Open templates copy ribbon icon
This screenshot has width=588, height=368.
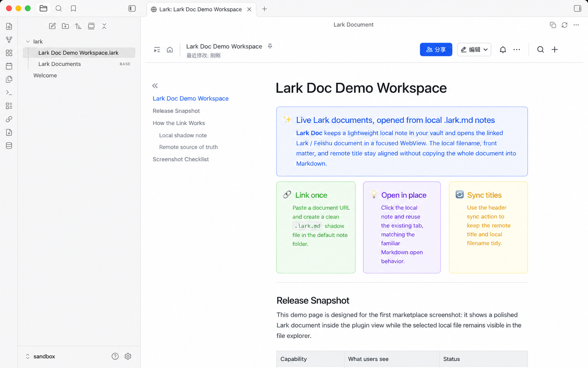click(x=9, y=79)
